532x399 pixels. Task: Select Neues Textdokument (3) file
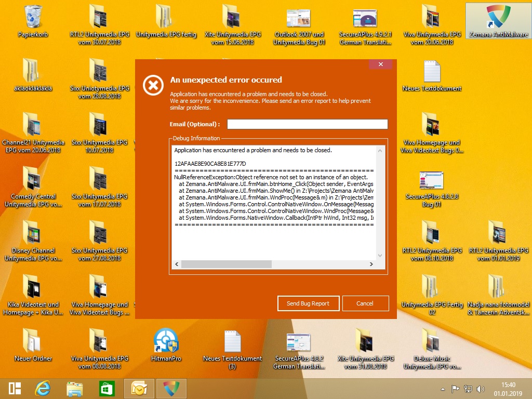232,350
